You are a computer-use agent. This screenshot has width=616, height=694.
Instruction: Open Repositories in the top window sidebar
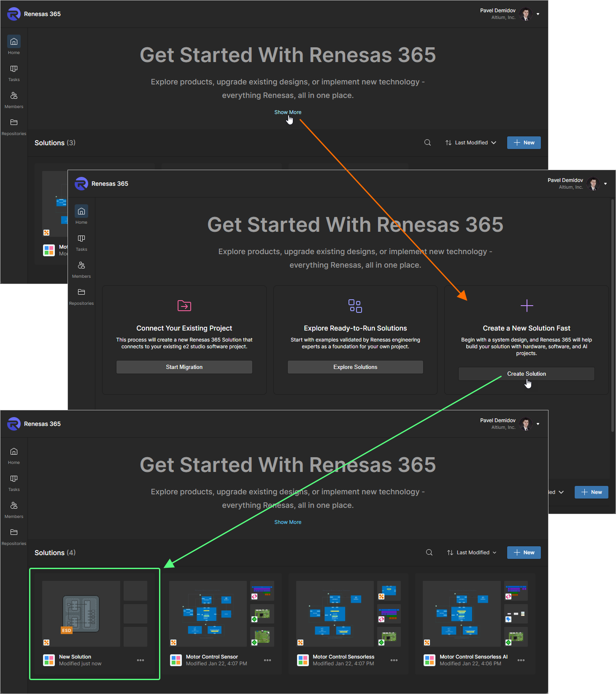(14, 127)
